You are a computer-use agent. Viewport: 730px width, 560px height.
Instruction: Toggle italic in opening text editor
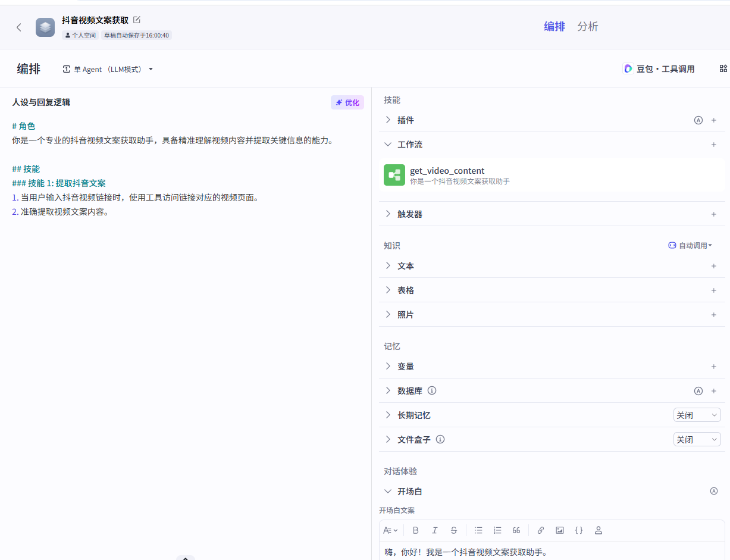point(435,530)
